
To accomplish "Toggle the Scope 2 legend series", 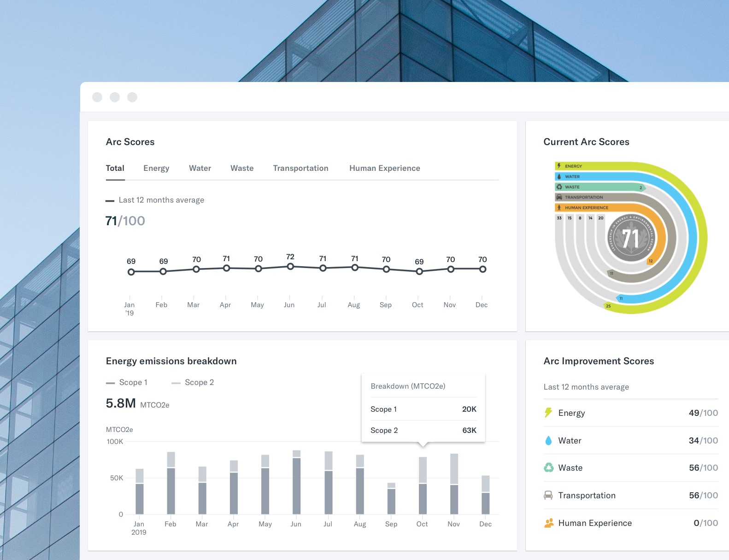I will [x=193, y=382].
